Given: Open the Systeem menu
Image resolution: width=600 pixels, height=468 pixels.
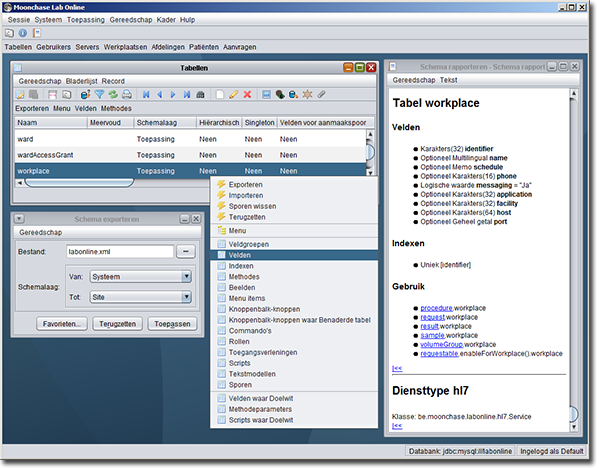Looking at the screenshot, I should click(x=48, y=20).
